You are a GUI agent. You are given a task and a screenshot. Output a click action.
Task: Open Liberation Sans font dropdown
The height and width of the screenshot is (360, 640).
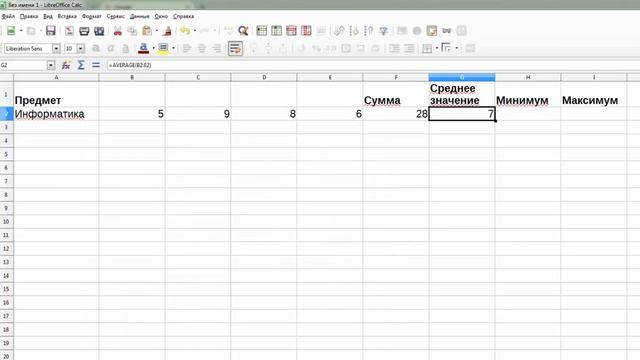[x=56, y=49]
